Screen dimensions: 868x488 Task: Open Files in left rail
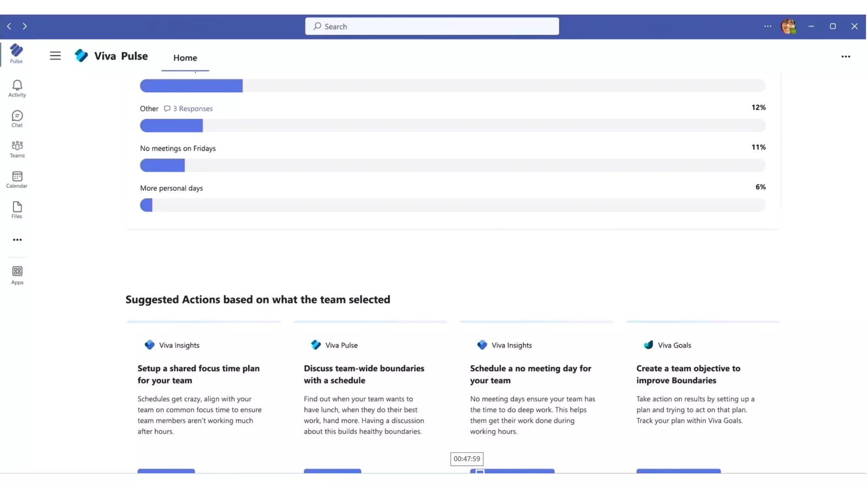click(x=17, y=210)
